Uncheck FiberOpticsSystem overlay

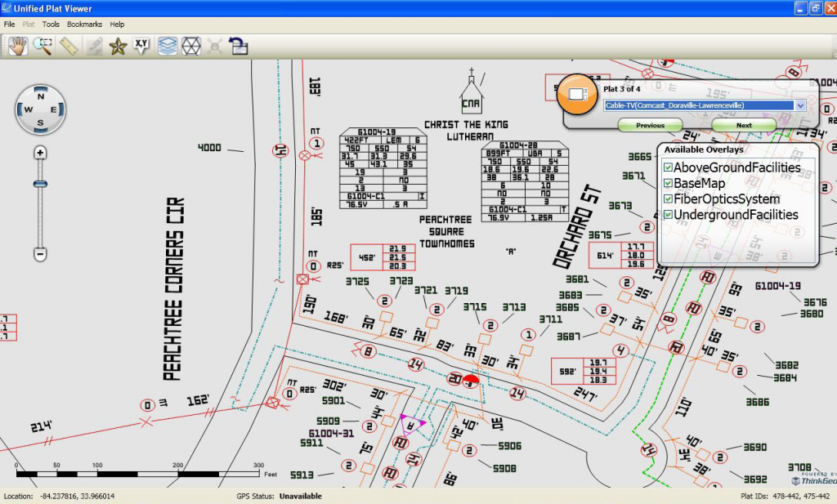coord(668,199)
